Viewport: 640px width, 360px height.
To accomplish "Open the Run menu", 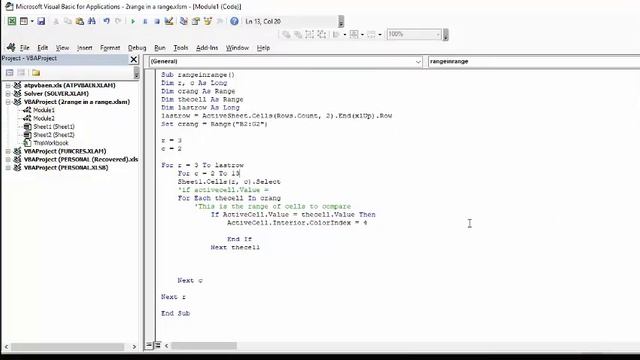I will [160, 48].
